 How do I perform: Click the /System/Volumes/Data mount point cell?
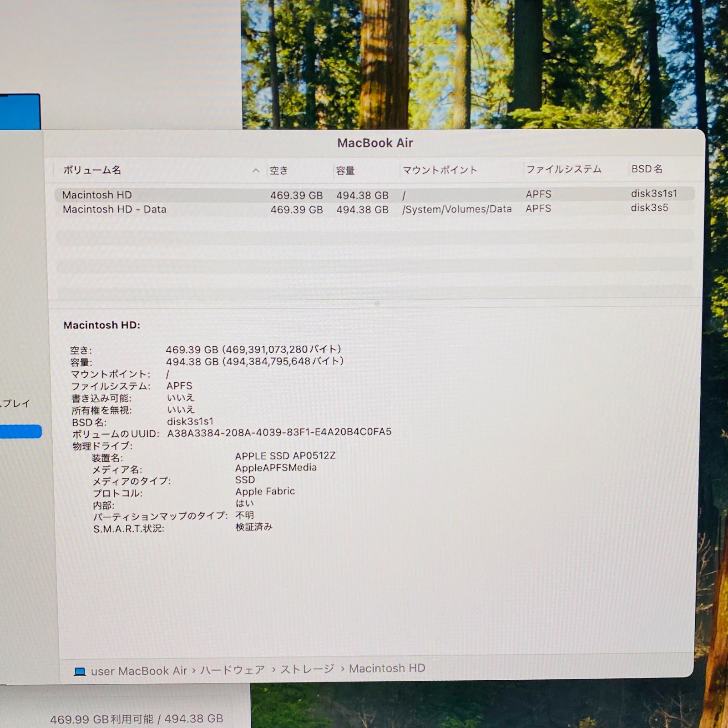pos(457,209)
